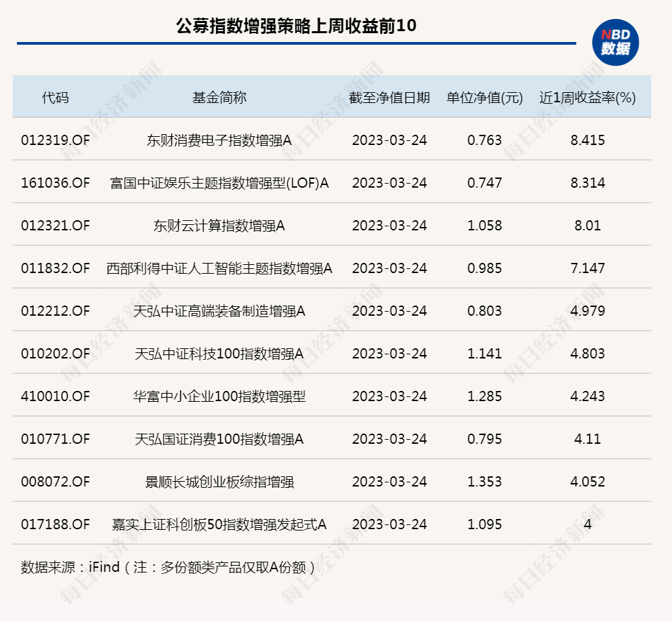Select the 8.415 weekly return value
The height and width of the screenshot is (622, 672).
click(587, 140)
